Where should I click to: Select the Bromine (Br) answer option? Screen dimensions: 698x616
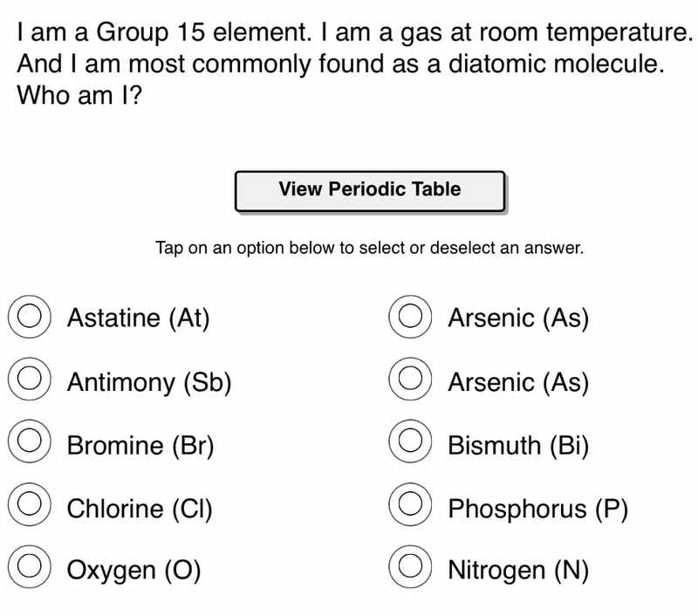[28, 445]
